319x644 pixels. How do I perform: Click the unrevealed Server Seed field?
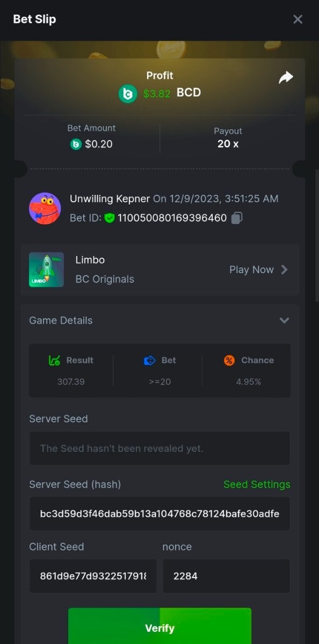[160, 448]
